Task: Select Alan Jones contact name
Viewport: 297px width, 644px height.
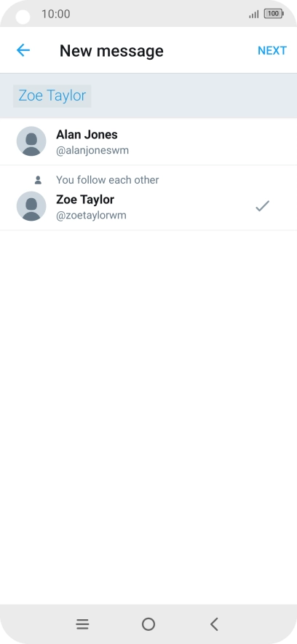Action: [x=87, y=134]
